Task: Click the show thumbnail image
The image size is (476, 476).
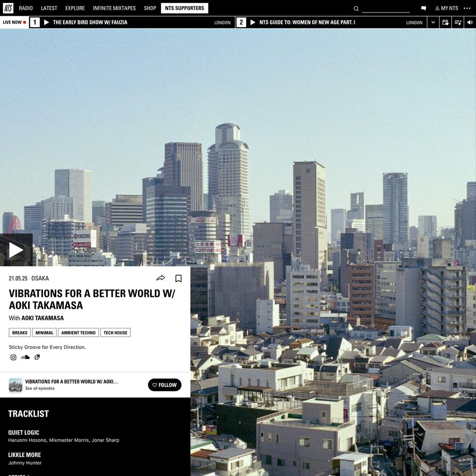Action: coord(16,385)
